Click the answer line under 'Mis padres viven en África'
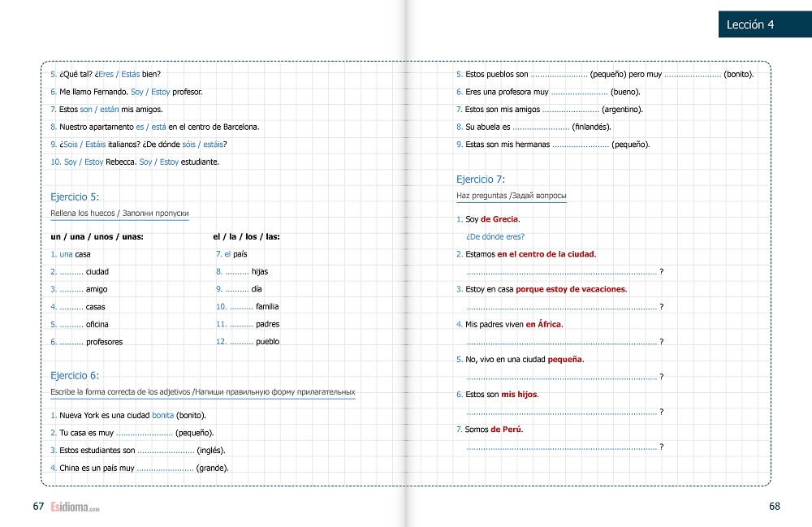This screenshot has width=812, height=527. coord(562,342)
